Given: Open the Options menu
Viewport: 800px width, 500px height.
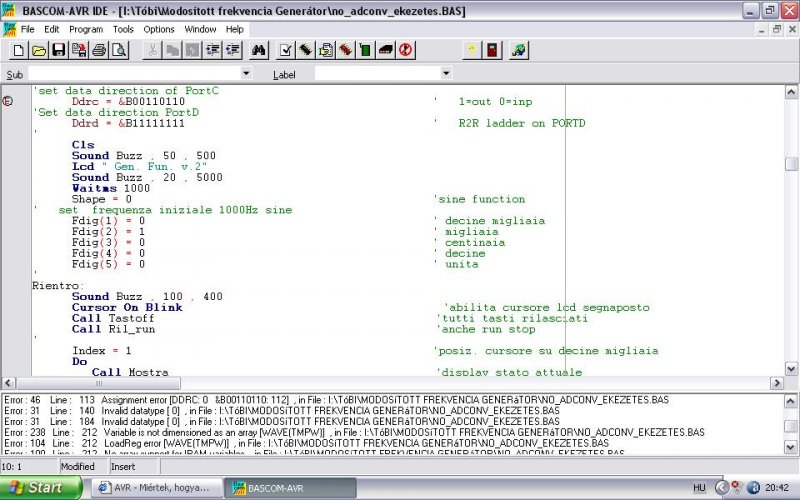Looking at the screenshot, I should (159, 29).
